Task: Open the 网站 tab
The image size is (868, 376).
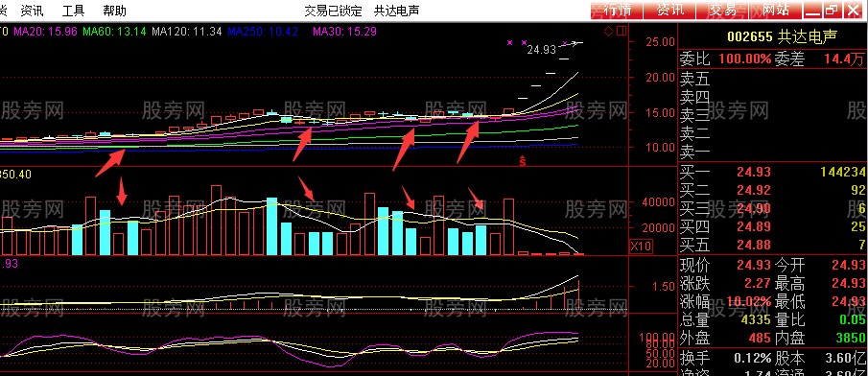Action: tap(776, 10)
